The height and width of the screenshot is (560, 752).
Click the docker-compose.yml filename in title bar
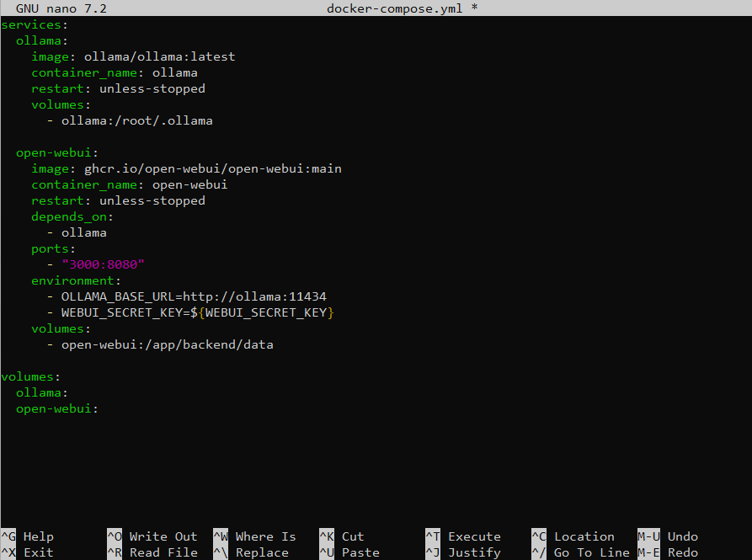(394, 8)
